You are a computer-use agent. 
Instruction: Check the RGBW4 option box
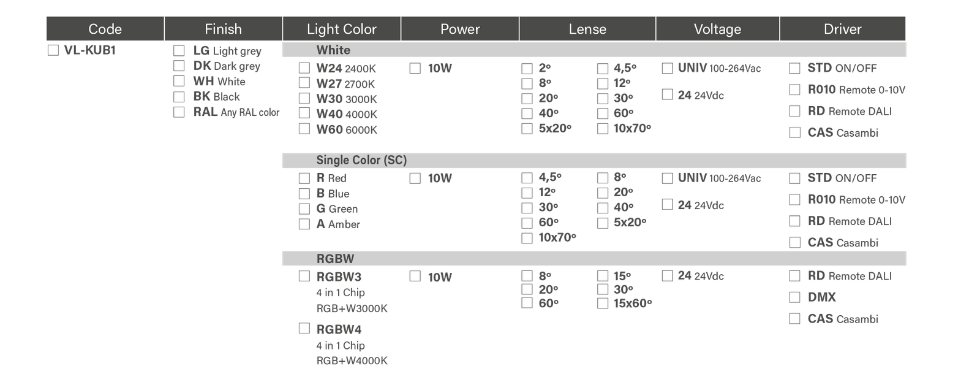[x=304, y=329]
